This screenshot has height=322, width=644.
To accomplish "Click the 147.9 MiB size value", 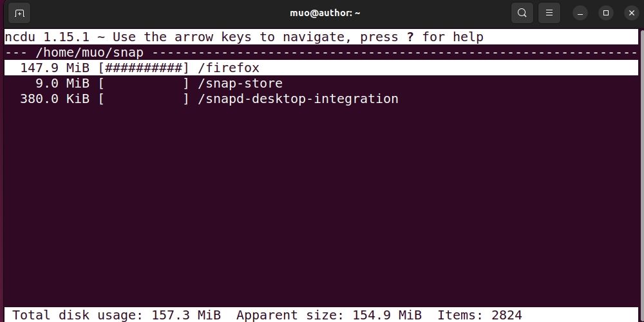I will click(x=55, y=68).
